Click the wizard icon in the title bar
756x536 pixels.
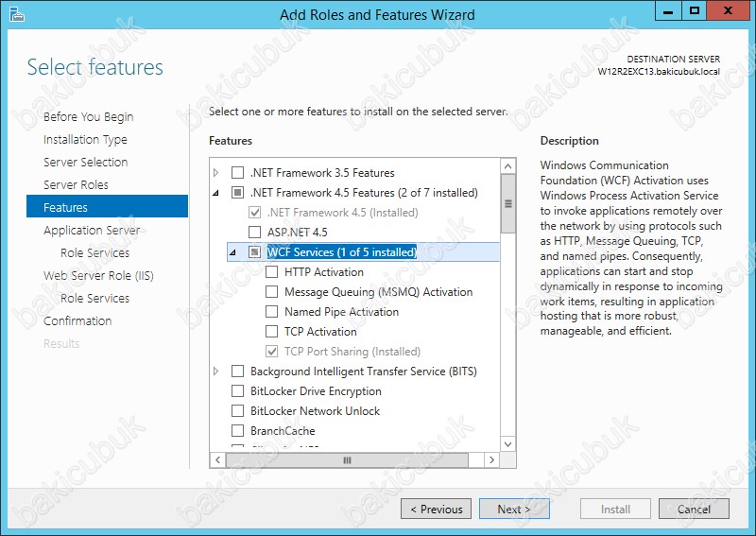tap(16, 14)
